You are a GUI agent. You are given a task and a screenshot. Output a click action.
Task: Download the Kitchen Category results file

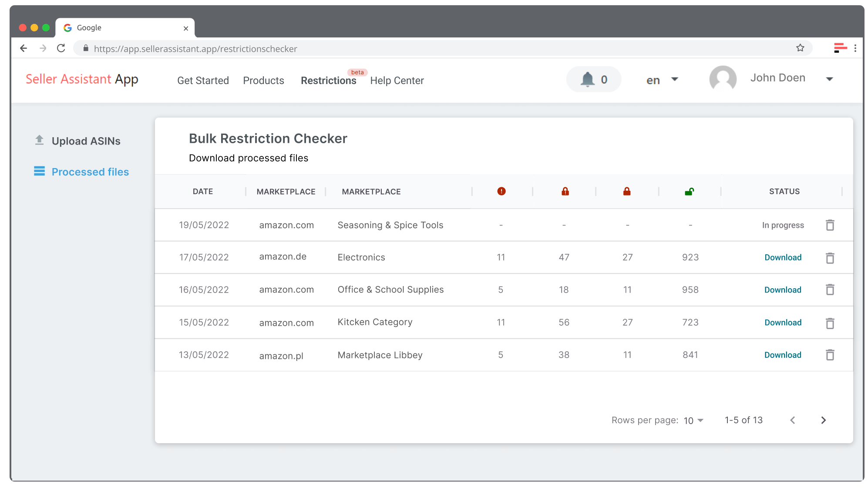[x=783, y=322]
